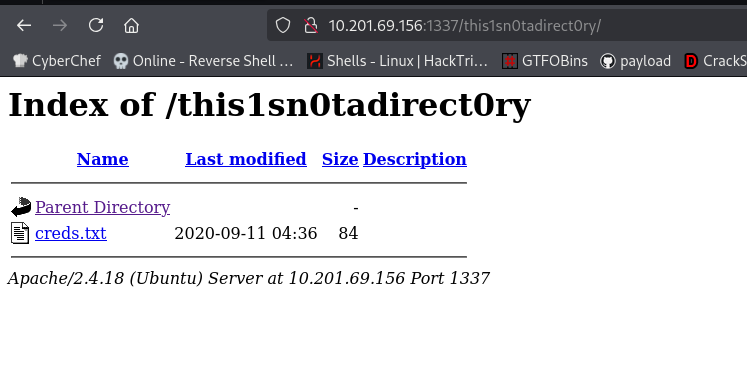
Task: Click the browser Back arrow
Action: (24, 25)
